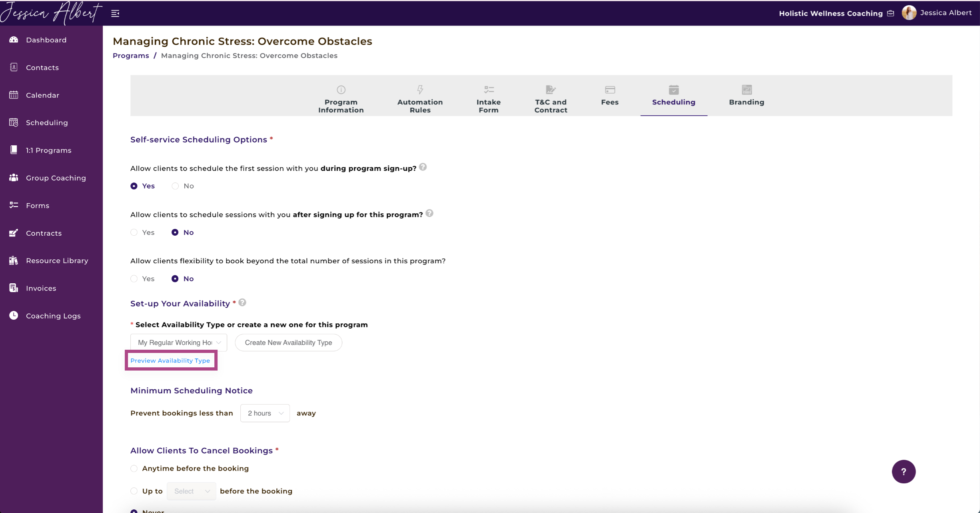Screen dimensions: 980x513
Task: Click the Group Coaching people icon
Action: pos(14,177)
